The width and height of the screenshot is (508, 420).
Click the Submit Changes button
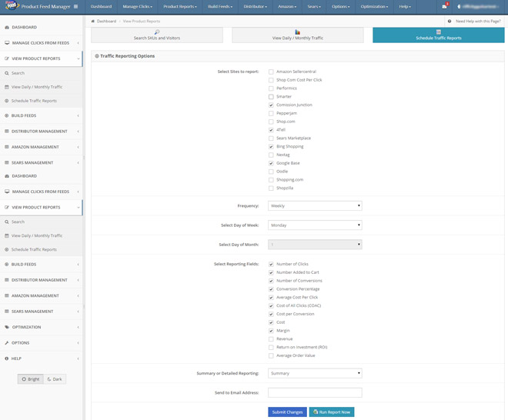click(x=287, y=412)
